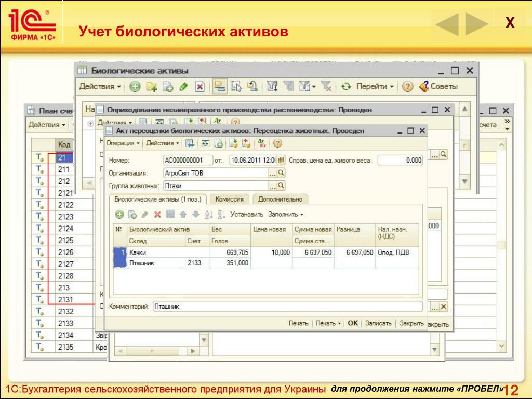532x399 pixels.
Task: Click red X delete-row icon in table toolbar
Action: tap(157, 215)
